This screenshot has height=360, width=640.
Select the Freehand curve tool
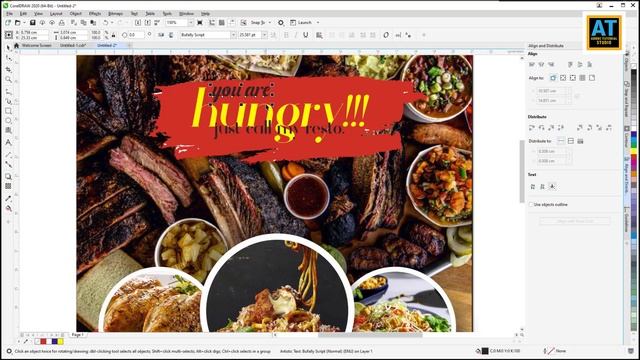[9, 92]
